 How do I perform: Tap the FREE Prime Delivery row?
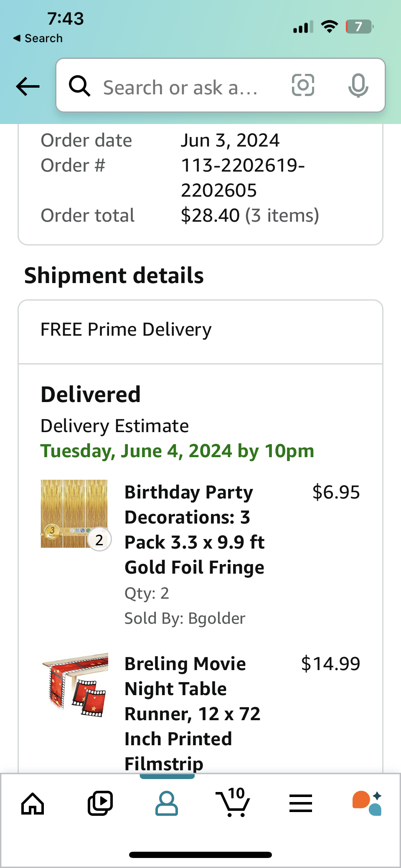200,330
